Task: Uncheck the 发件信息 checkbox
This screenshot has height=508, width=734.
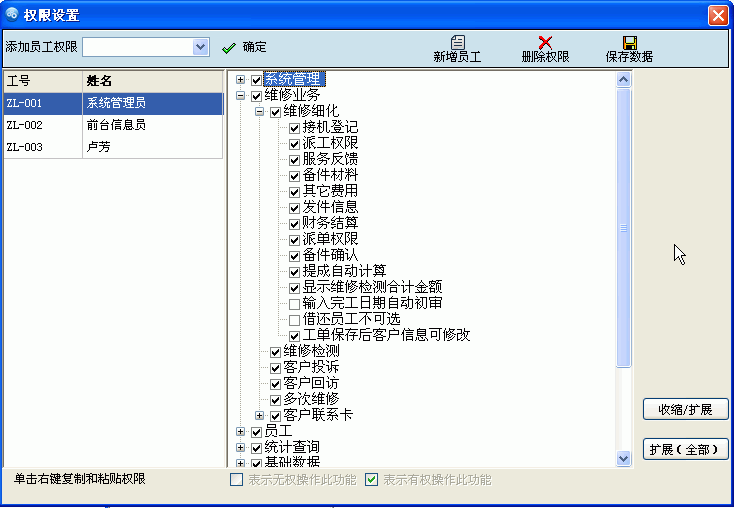Action: point(294,208)
